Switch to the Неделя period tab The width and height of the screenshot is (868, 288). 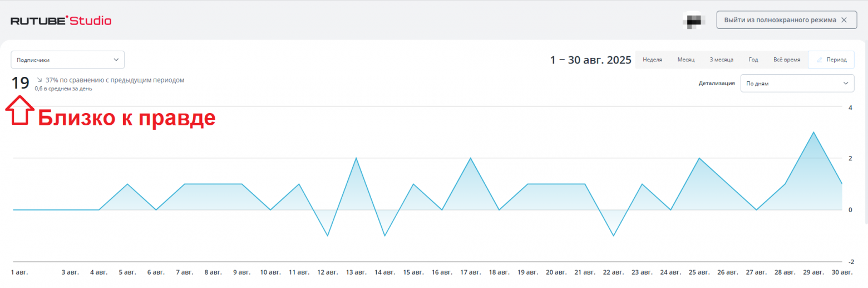[652, 60]
